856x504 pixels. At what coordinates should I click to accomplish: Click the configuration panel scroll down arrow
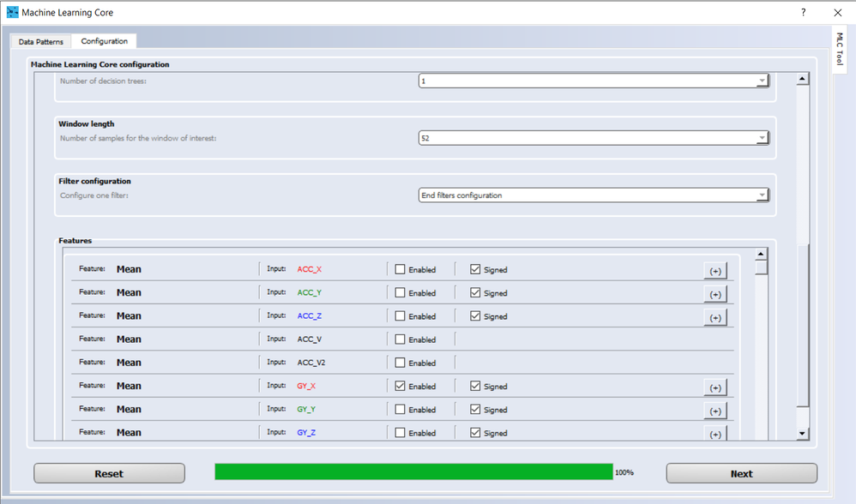(802, 434)
